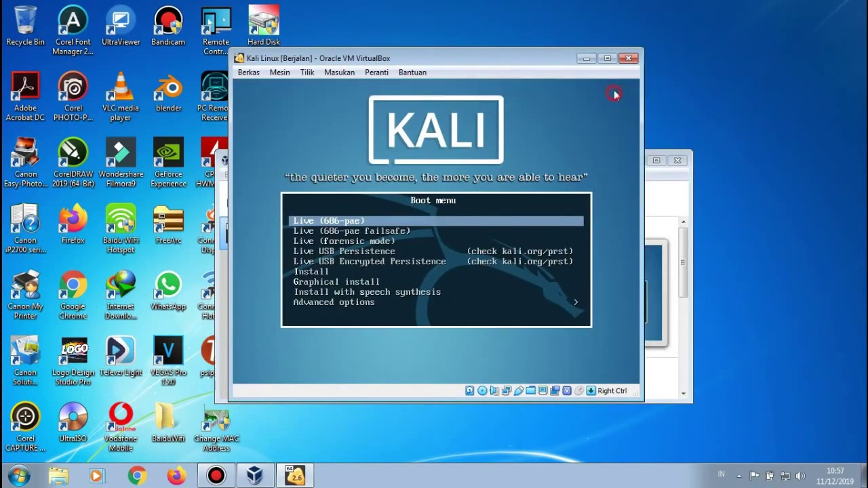This screenshot has height=488, width=868.
Task: Open Chrome from the taskbar
Action: click(137, 476)
